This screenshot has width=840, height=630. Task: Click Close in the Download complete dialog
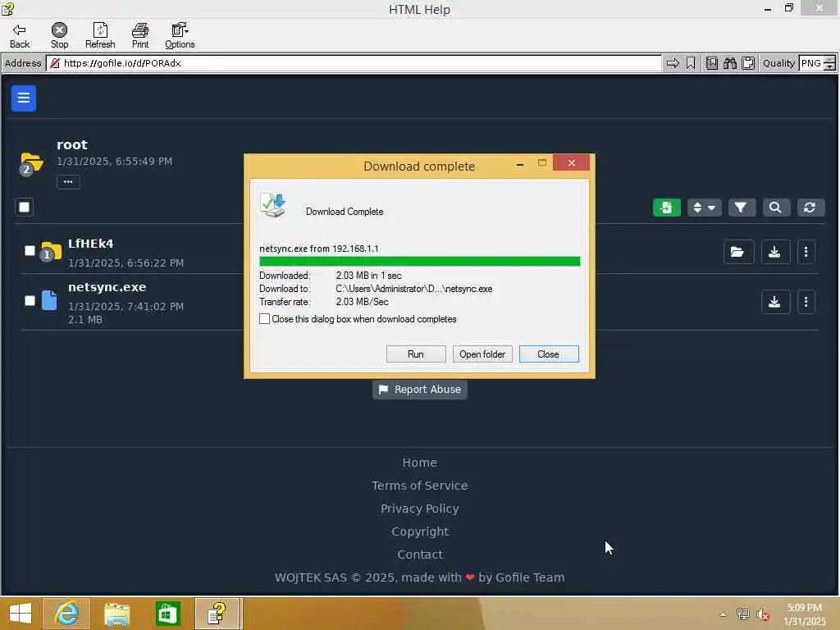click(549, 354)
